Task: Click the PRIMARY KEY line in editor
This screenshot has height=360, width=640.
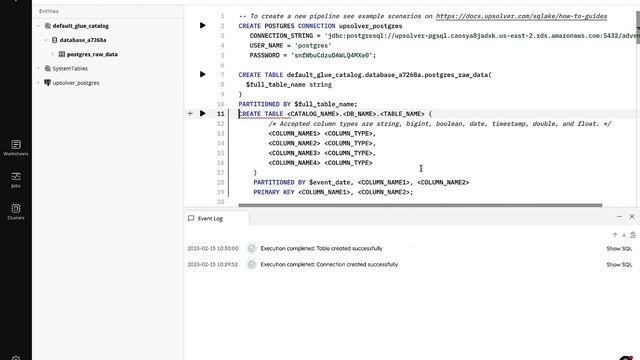Action: (333, 192)
